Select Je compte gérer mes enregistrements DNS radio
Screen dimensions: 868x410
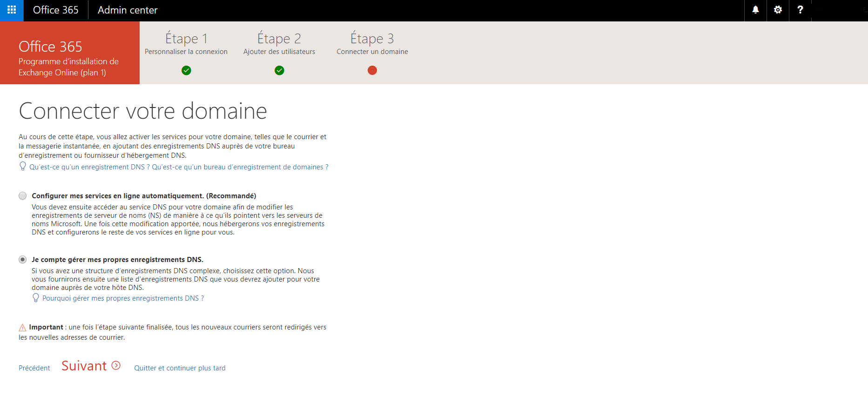22,259
